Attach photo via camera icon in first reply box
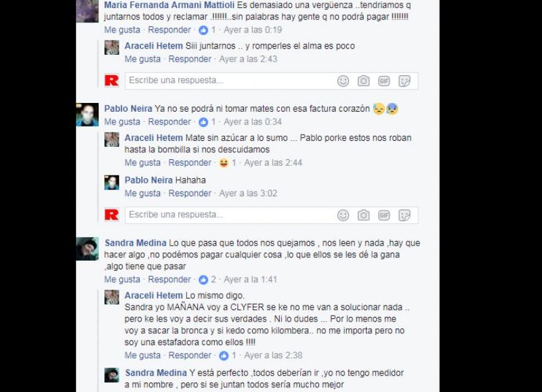 pyautogui.click(x=363, y=81)
